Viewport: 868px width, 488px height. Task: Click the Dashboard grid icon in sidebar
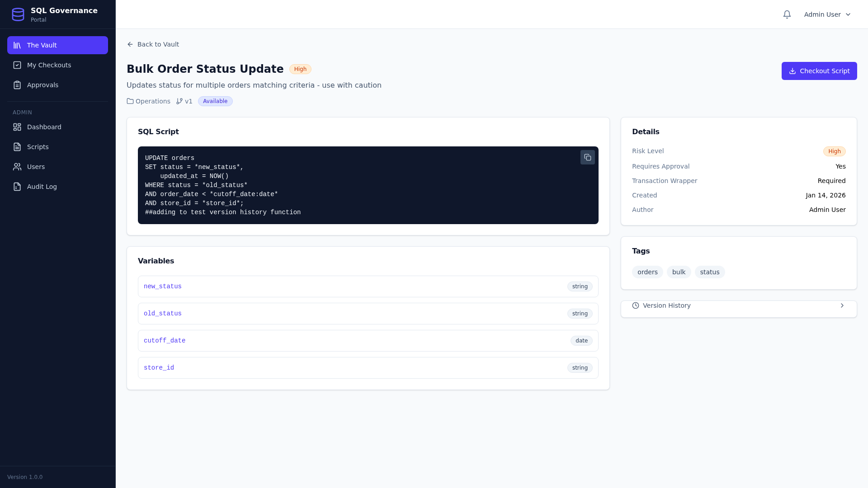tap(17, 127)
